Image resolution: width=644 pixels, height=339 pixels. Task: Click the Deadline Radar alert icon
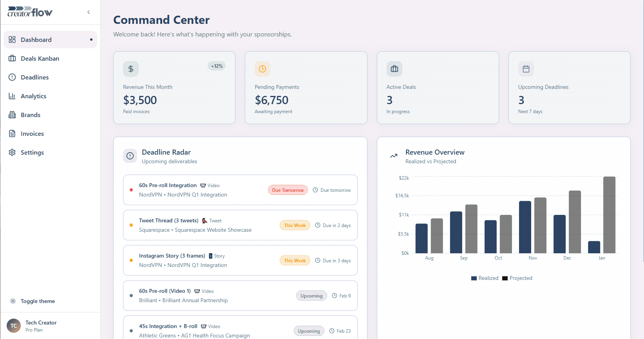coord(130,156)
